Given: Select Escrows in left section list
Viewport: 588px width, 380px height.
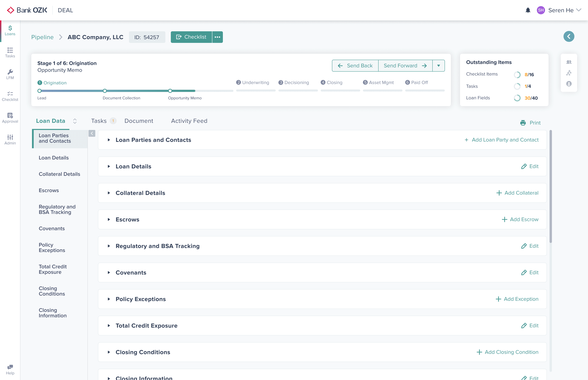Looking at the screenshot, I should click(x=49, y=191).
